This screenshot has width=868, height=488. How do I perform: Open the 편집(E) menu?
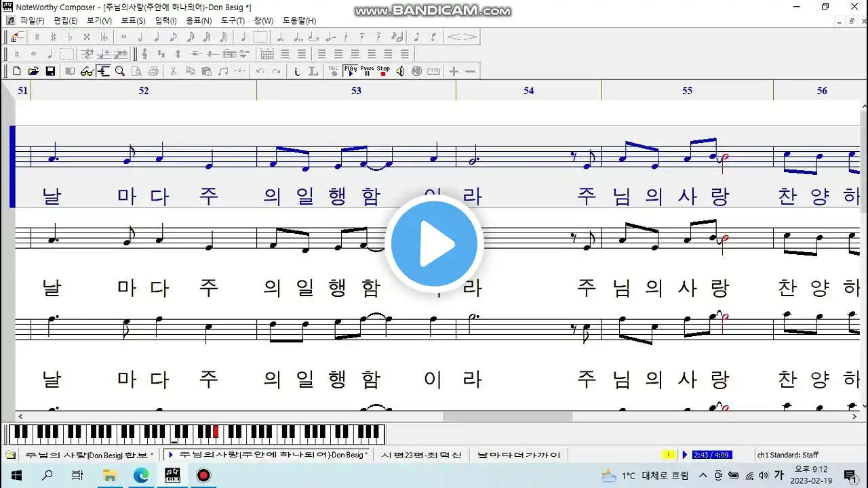(x=65, y=21)
